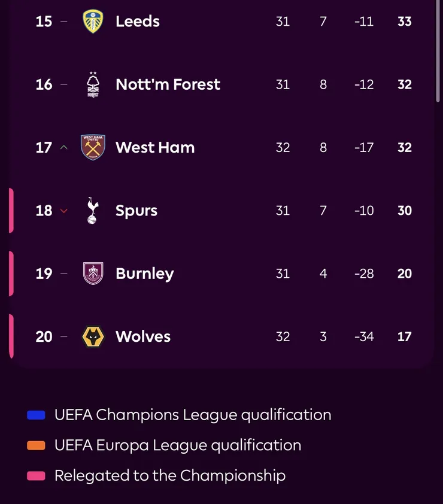Click the Nott'm Forest club crest
This screenshot has width=443, height=504.
(93, 84)
